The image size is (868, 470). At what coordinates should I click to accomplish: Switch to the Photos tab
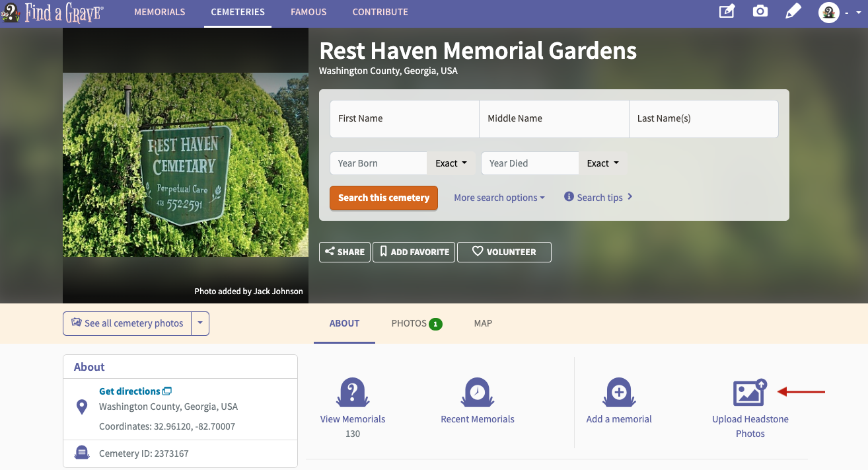point(417,323)
